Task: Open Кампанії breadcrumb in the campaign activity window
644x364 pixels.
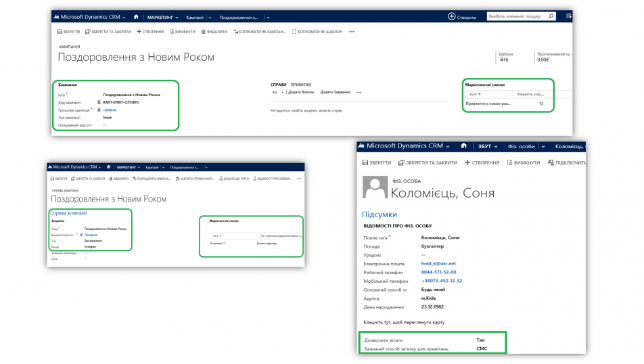Action: 152,168
